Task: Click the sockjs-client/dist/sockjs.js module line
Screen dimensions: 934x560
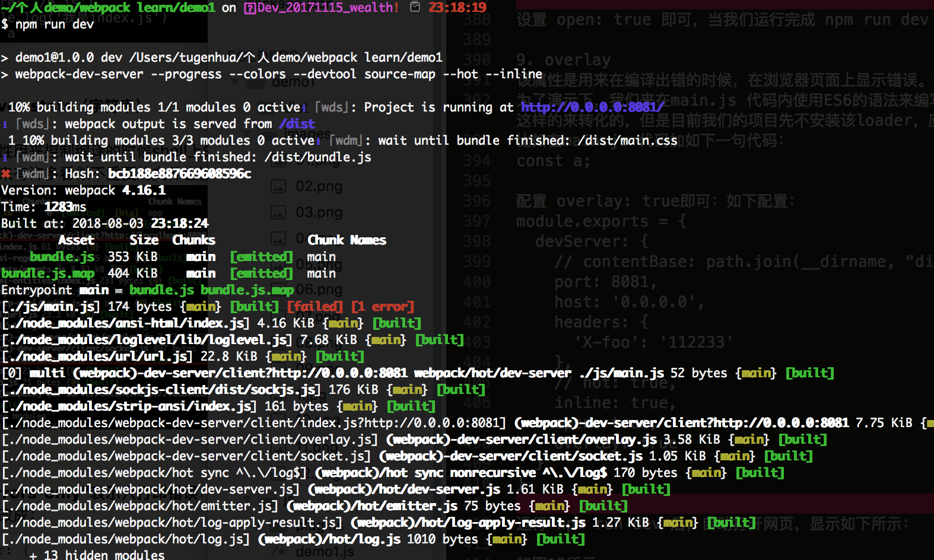Action: point(243,390)
